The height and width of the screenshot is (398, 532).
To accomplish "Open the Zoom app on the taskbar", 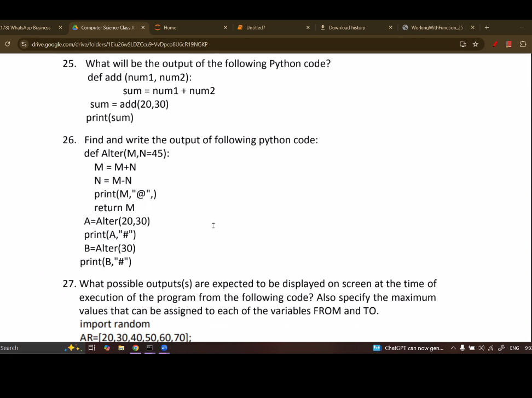I will tap(164, 348).
